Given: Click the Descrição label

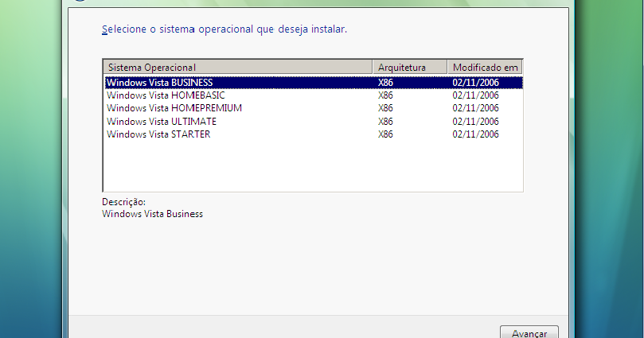Looking at the screenshot, I should (123, 202).
